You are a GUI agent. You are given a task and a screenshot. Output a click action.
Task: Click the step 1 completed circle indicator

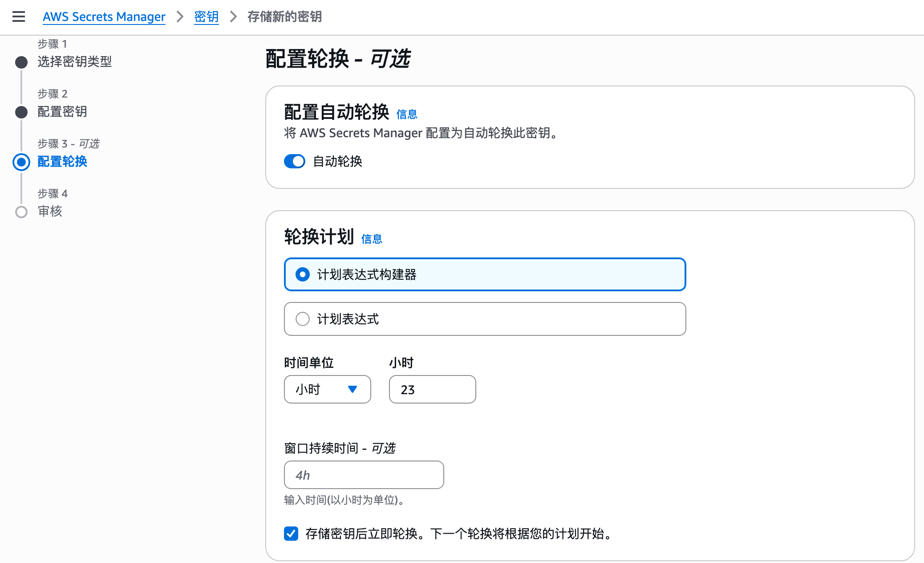point(20,63)
